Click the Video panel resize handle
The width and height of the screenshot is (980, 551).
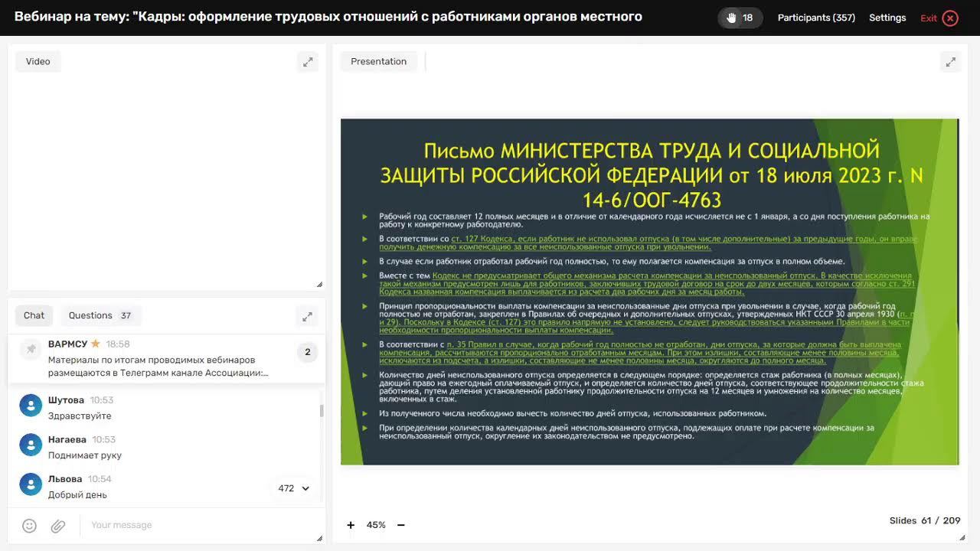[x=318, y=285]
